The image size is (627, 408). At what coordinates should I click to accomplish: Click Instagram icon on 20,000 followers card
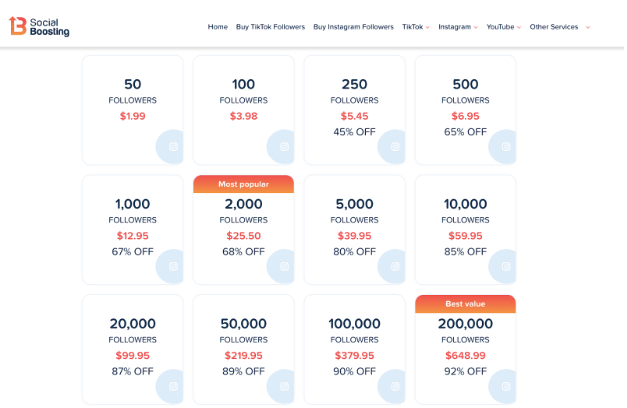coord(173,386)
